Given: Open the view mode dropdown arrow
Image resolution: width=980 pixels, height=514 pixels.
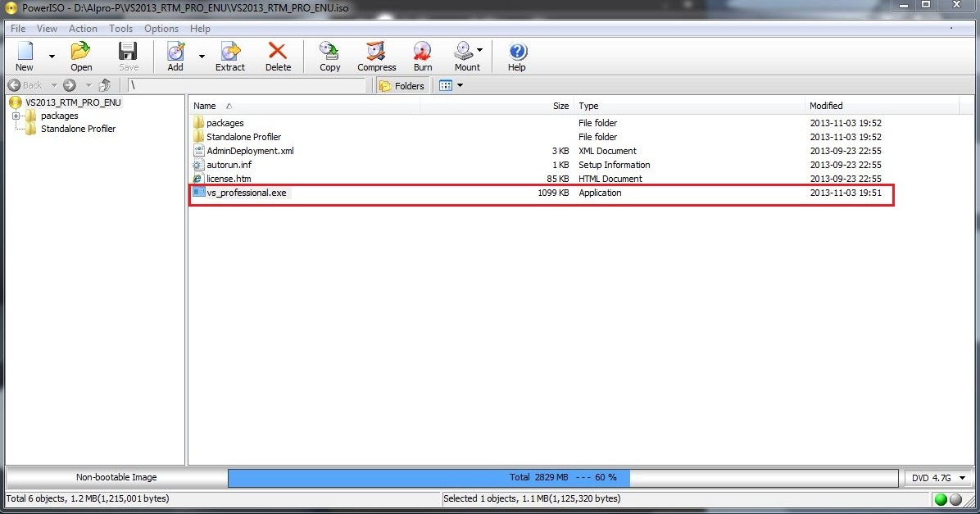Looking at the screenshot, I should [460, 84].
